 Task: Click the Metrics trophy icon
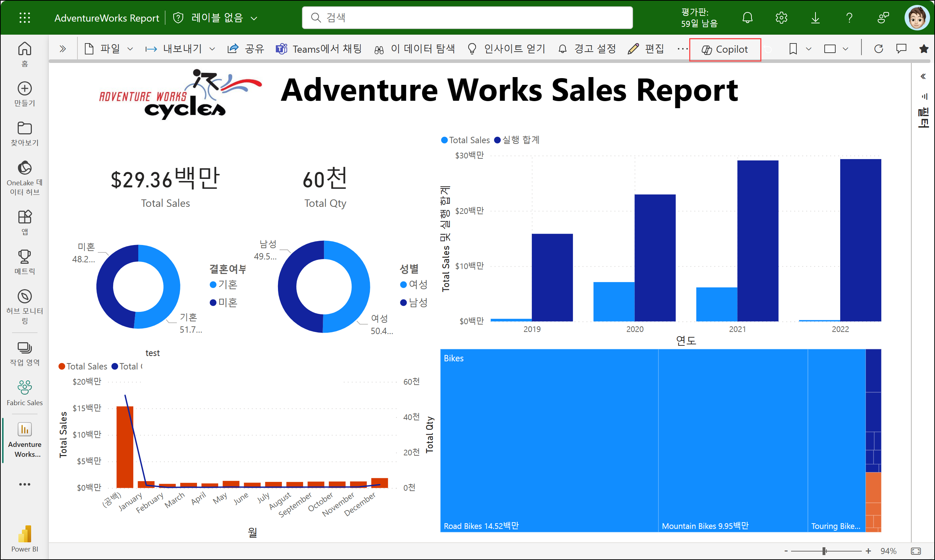[24, 257]
